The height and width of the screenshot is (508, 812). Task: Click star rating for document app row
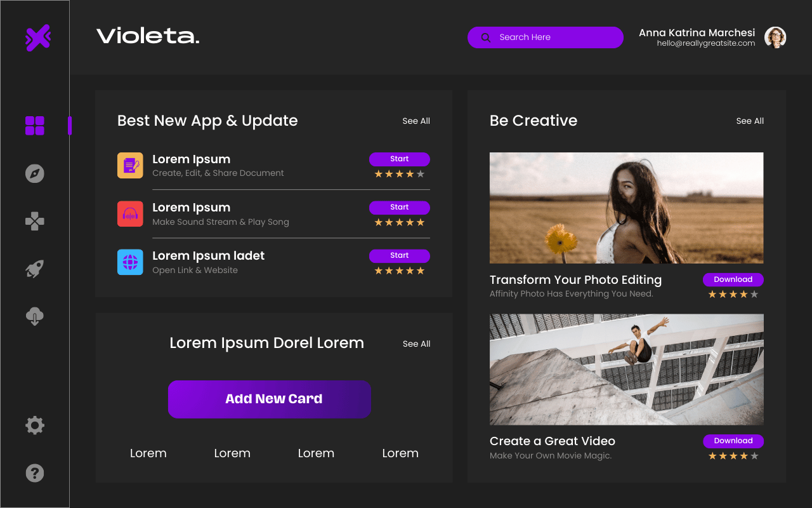coord(400,174)
